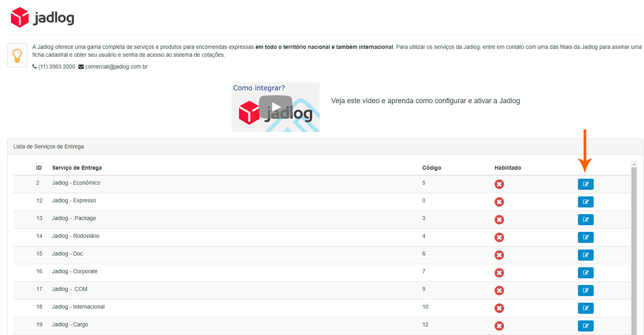This screenshot has width=644, height=335.
Task: Click the lightbulb tip icon
Action: click(x=17, y=56)
